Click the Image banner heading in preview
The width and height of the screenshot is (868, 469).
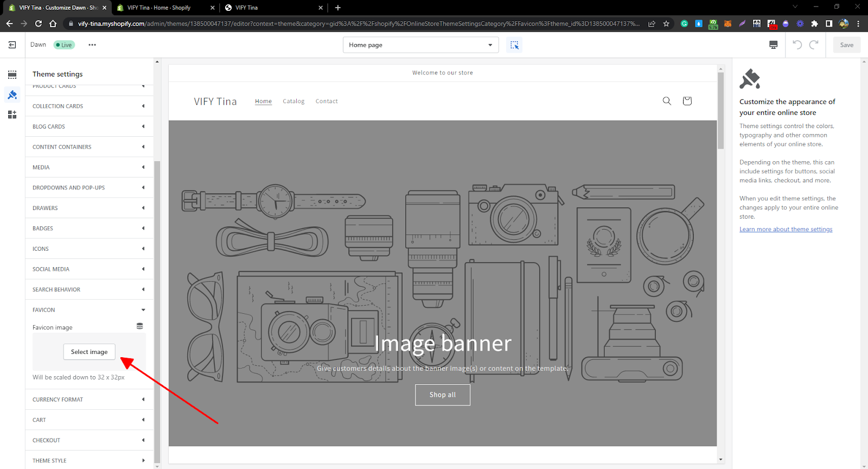pos(443,343)
